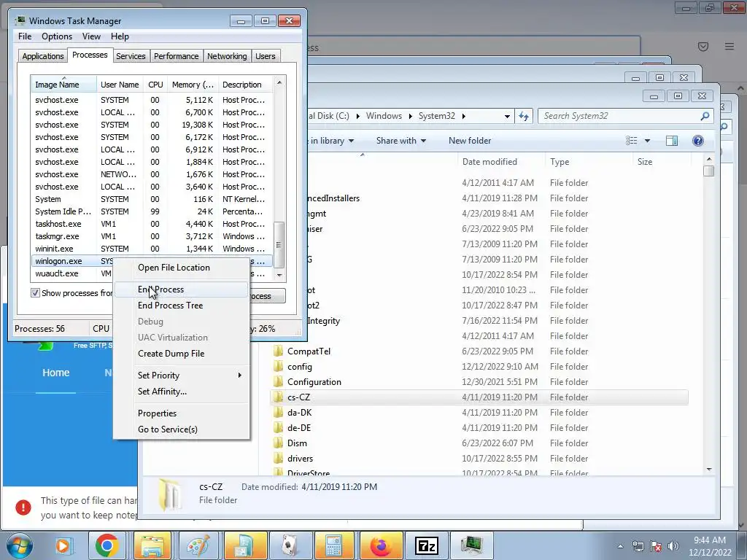Screen dimensions: 747x560
Task: Show hidden tray icons arrow
Action: [x=620, y=546]
